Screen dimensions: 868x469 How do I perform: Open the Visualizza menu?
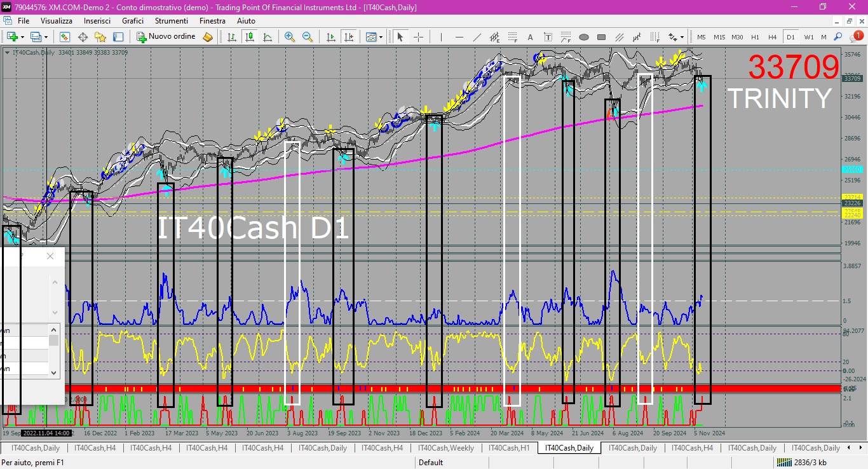click(x=57, y=20)
